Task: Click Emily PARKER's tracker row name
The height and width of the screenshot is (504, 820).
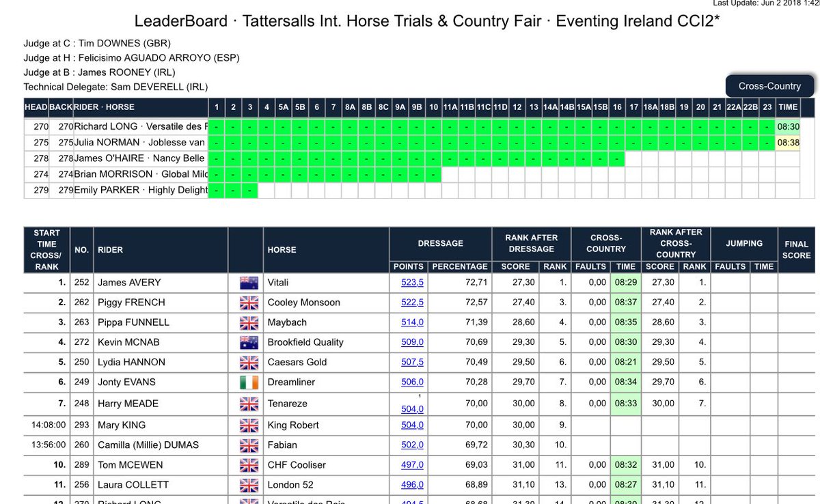Action: pyautogui.click(x=141, y=190)
